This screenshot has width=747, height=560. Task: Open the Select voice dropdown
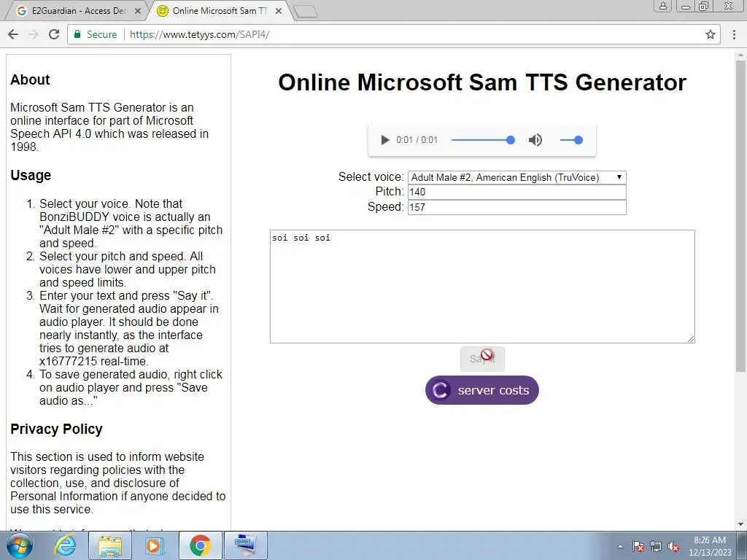coord(517,177)
